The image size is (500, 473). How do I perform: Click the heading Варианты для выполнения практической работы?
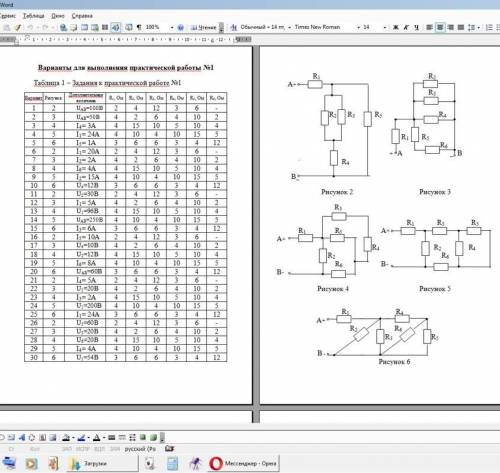click(x=126, y=68)
